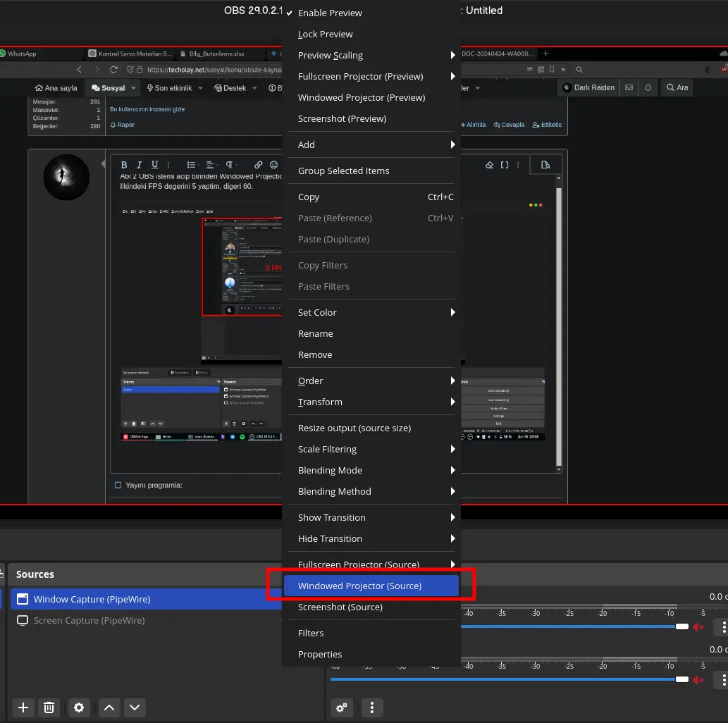Image resolution: width=728 pixels, height=723 pixels.
Task: Expand Blending Mode submenu
Action: [x=371, y=471]
